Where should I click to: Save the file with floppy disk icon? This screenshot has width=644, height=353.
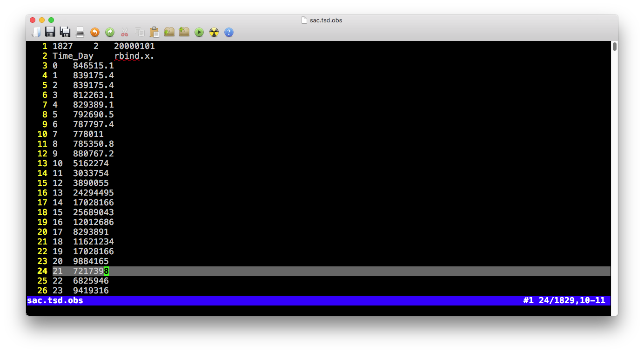click(50, 32)
